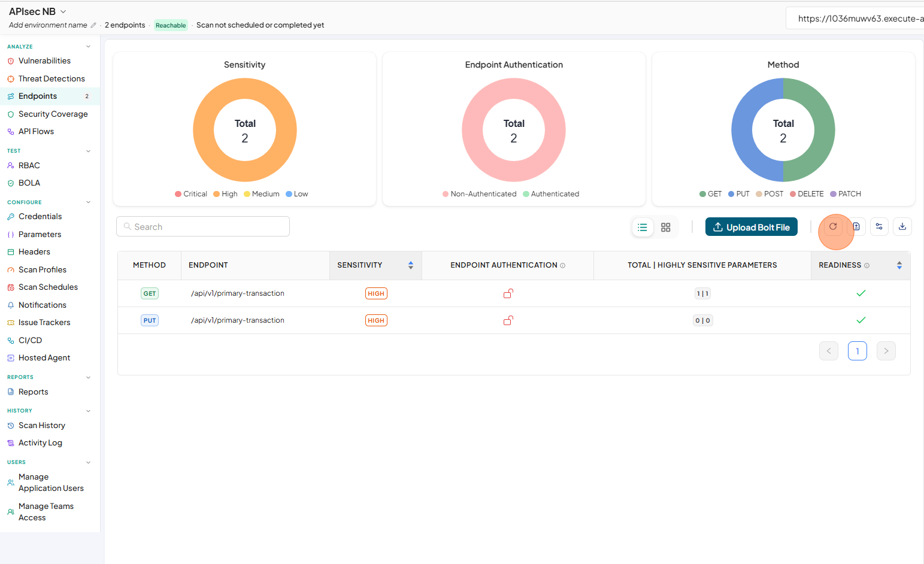Click the next page arrow button

[x=886, y=351]
